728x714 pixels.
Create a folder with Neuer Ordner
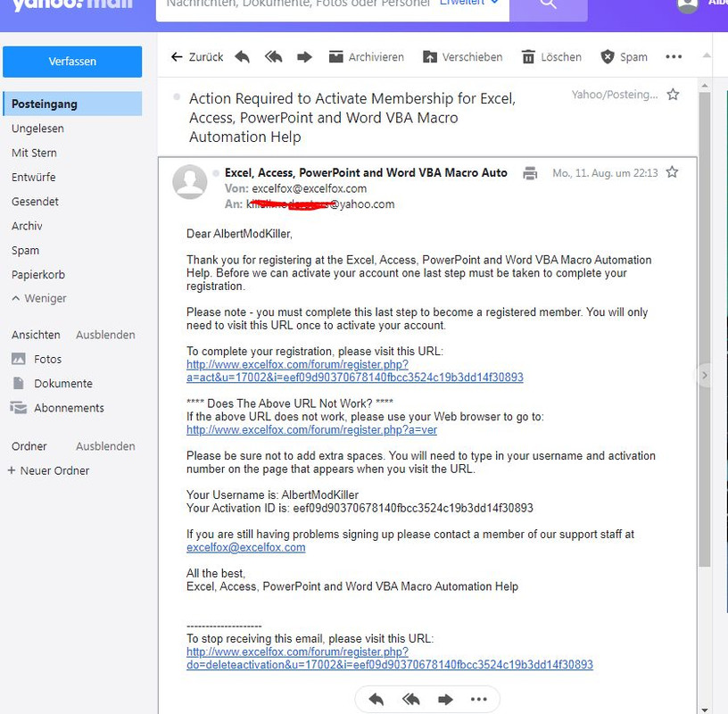coord(48,470)
